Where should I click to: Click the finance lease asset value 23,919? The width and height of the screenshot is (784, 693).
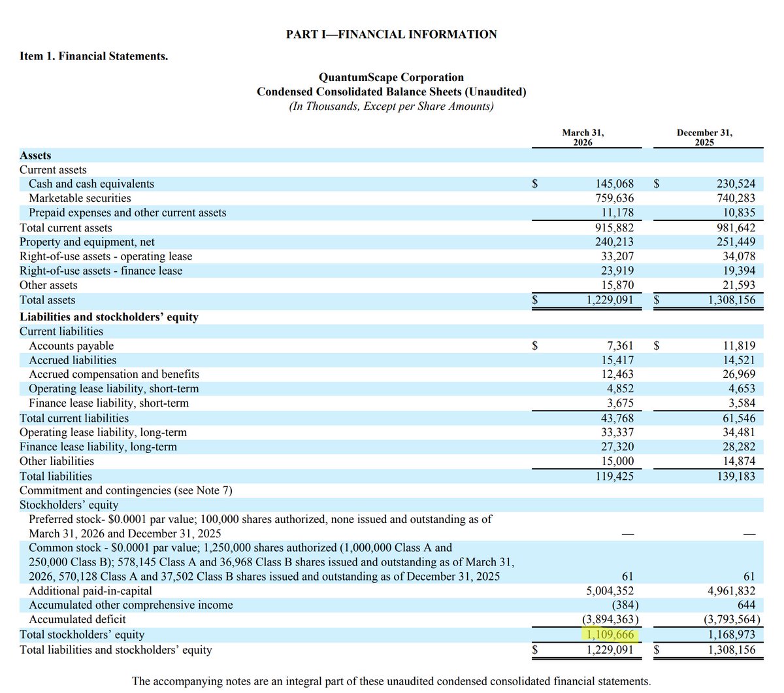(x=617, y=271)
